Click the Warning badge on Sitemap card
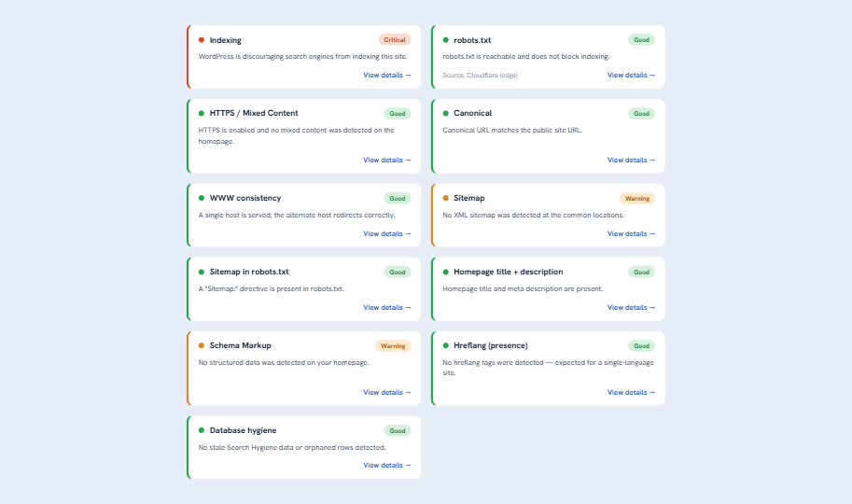The width and height of the screenshot is (852, 504). coord(636,199)
